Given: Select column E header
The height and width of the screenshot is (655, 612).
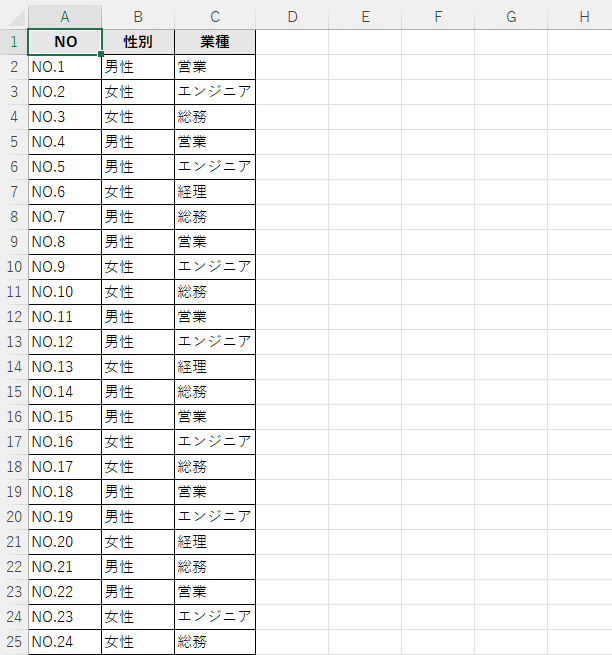Looking at the screenshot, I should [x=365, y=17].
